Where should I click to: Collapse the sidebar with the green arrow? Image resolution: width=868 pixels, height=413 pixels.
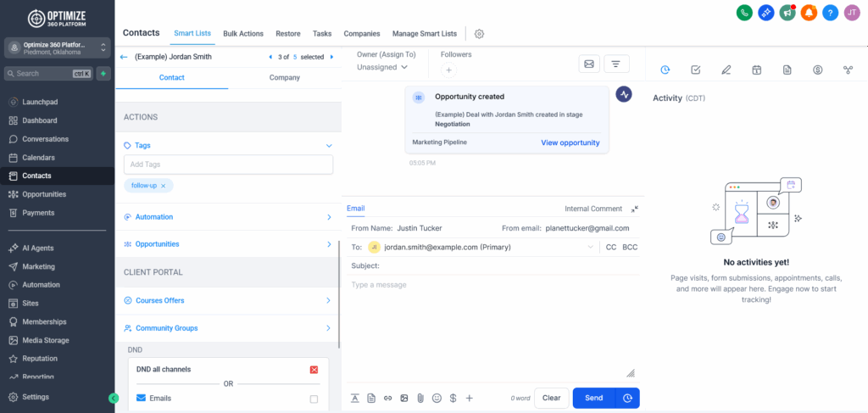click(x=114, y=398)
